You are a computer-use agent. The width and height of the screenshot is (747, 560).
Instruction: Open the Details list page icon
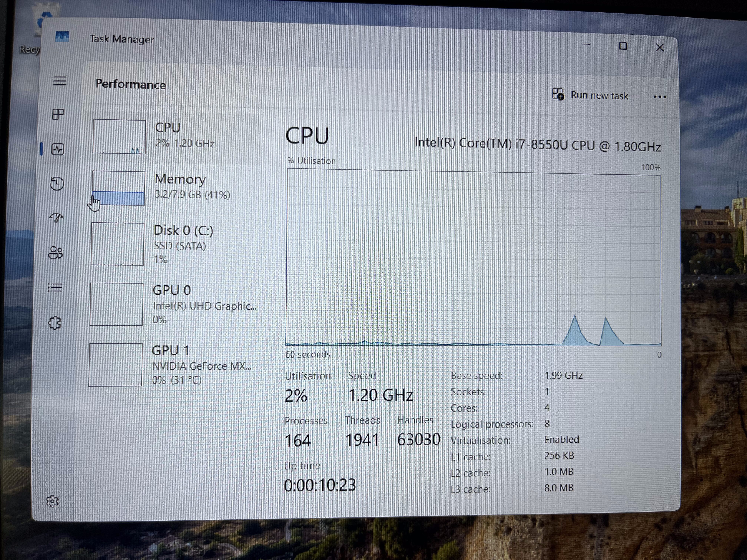55,287
